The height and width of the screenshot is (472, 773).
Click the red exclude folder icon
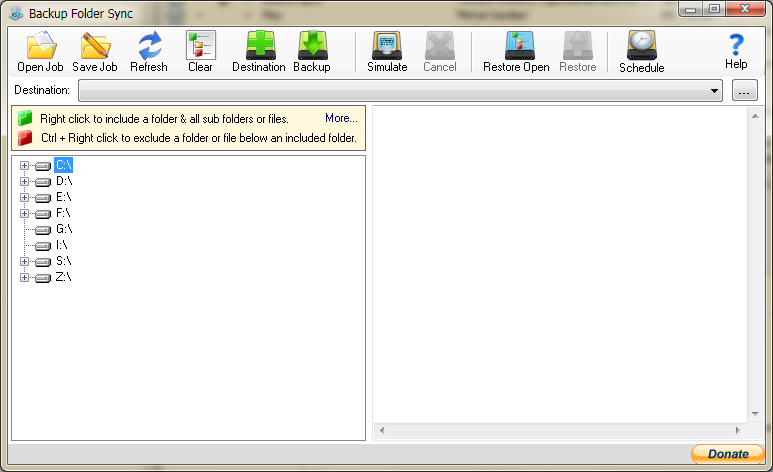coord(25,138)
